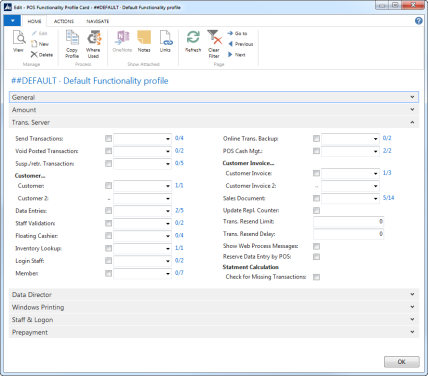Toggle the Update Repl. Counter checkbox
Screen dimensions: 428x376
pos(316,210)
